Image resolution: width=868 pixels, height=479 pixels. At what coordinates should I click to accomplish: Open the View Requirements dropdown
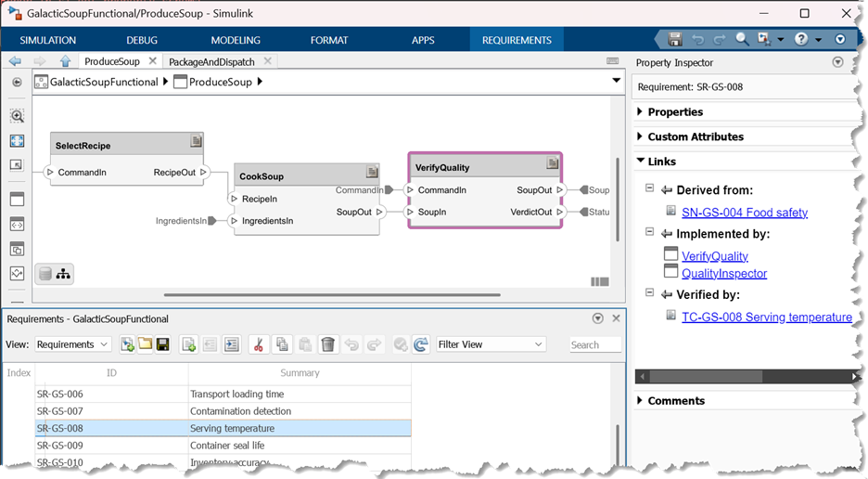(72, 344)
